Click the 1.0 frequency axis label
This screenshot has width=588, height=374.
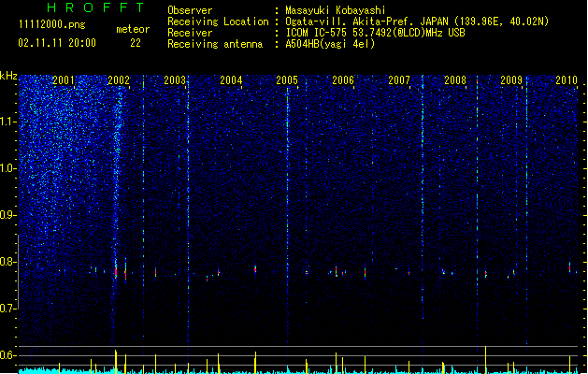pyautogui.click(x=8, y=168)
